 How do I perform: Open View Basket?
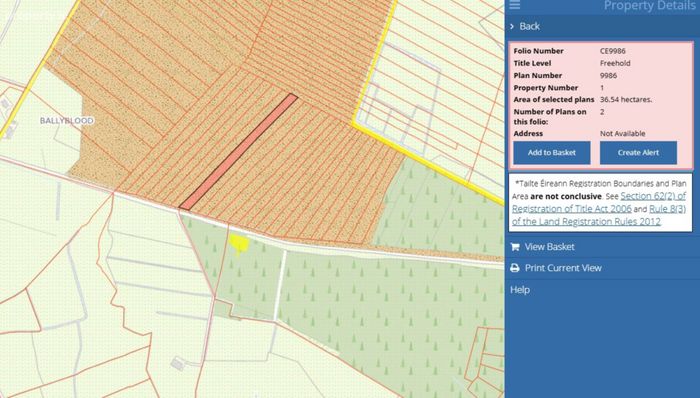pos(549,247)
